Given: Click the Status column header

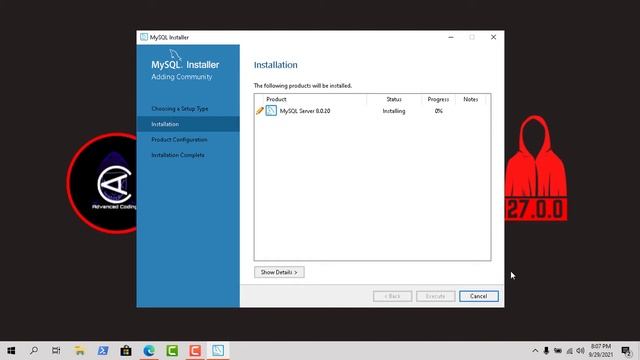Looking at the screenshot, I should pyautogui.click(x=394, y=99).
